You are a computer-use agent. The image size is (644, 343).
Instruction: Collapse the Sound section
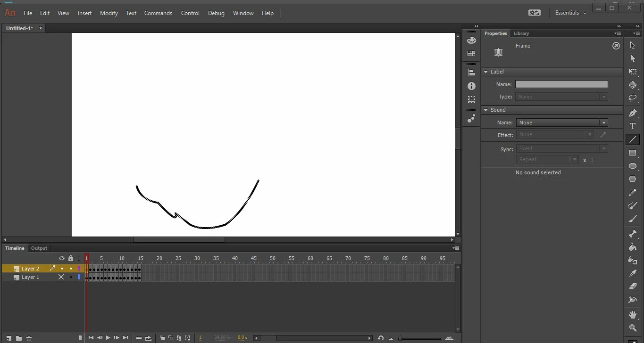(x=485, y=110)
